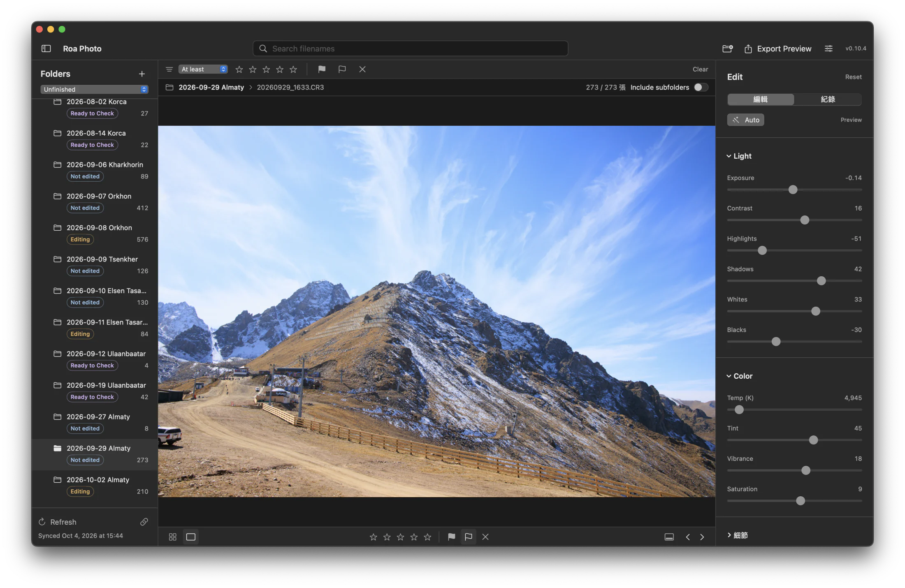Filter by flagged filled flag in top bar
905x588 pixels.
(x=322, y=69)
